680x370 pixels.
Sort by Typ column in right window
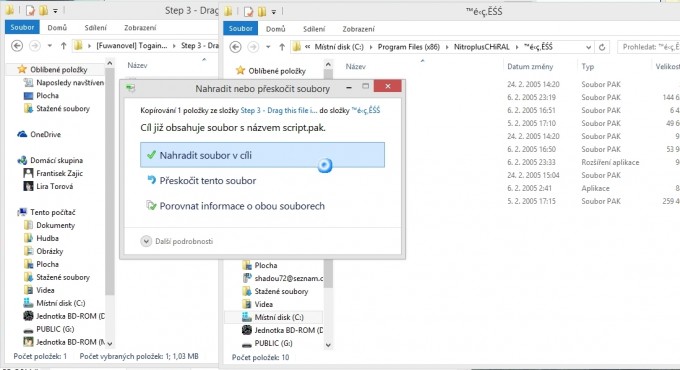pos(588,66)
